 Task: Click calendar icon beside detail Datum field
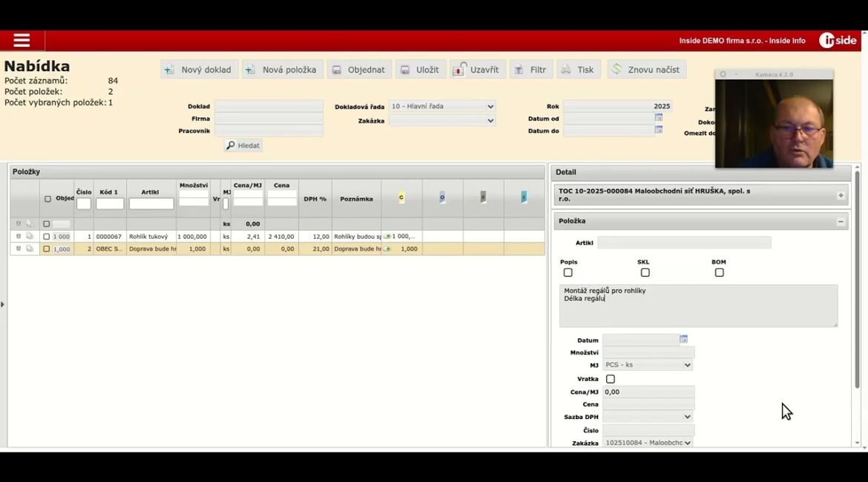683,340
